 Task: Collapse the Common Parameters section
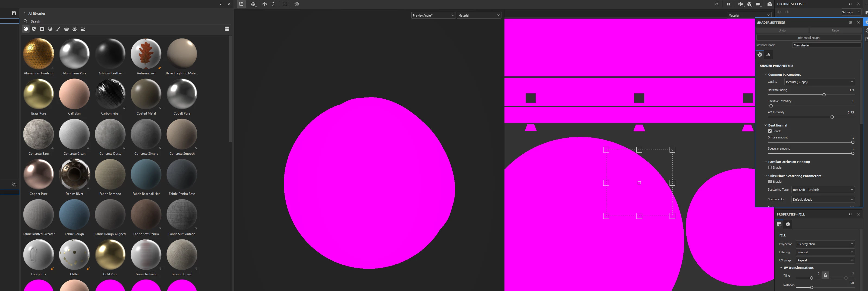tap(766, 74)
